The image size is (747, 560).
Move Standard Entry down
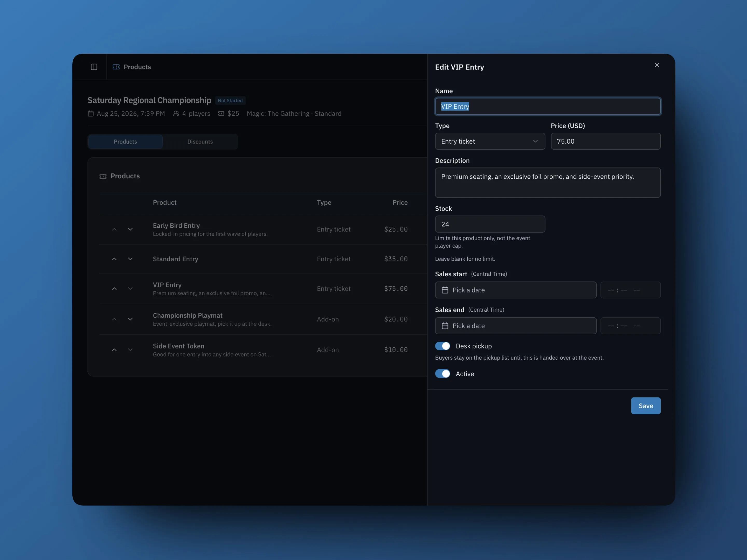coord(130,259)
